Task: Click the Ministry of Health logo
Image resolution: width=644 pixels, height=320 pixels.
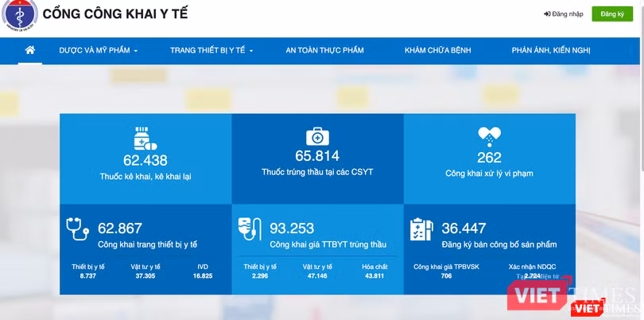Action: point(19,14)
